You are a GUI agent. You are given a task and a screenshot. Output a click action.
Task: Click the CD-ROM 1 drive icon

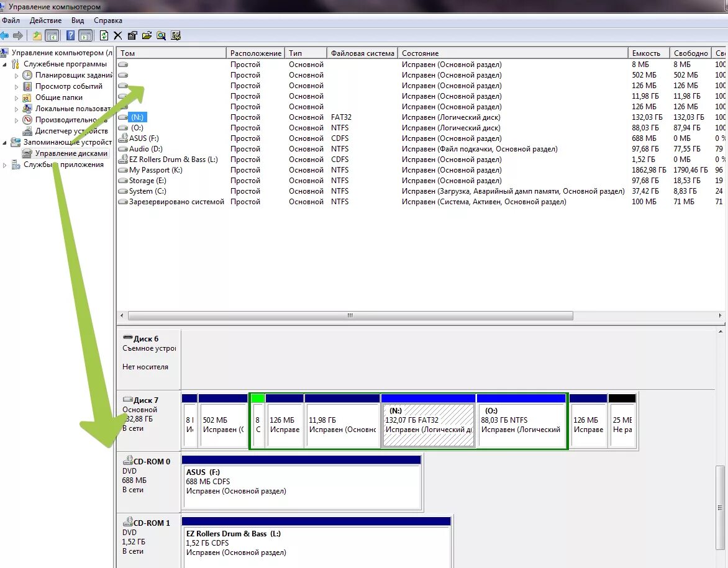coord(128,522)
